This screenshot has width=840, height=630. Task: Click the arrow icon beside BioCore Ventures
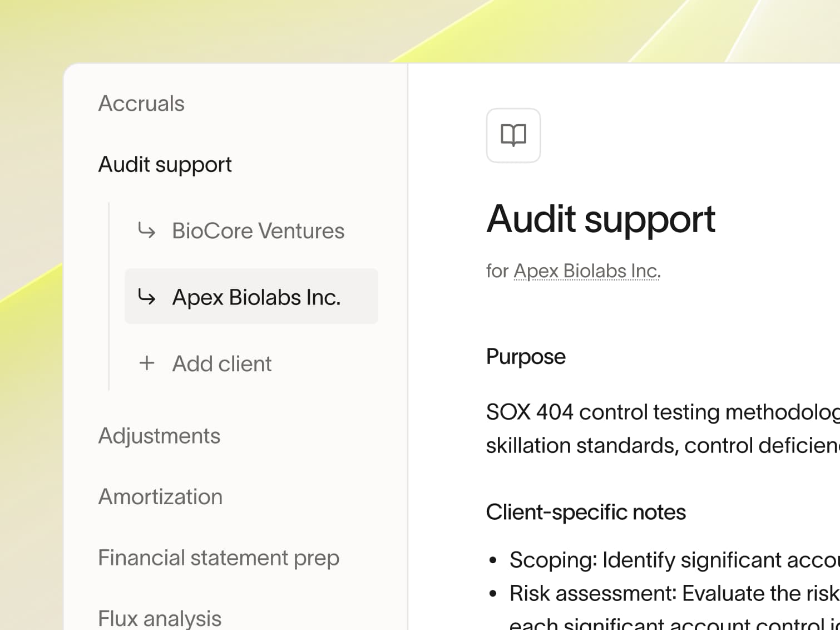click(x=147, y=230)
